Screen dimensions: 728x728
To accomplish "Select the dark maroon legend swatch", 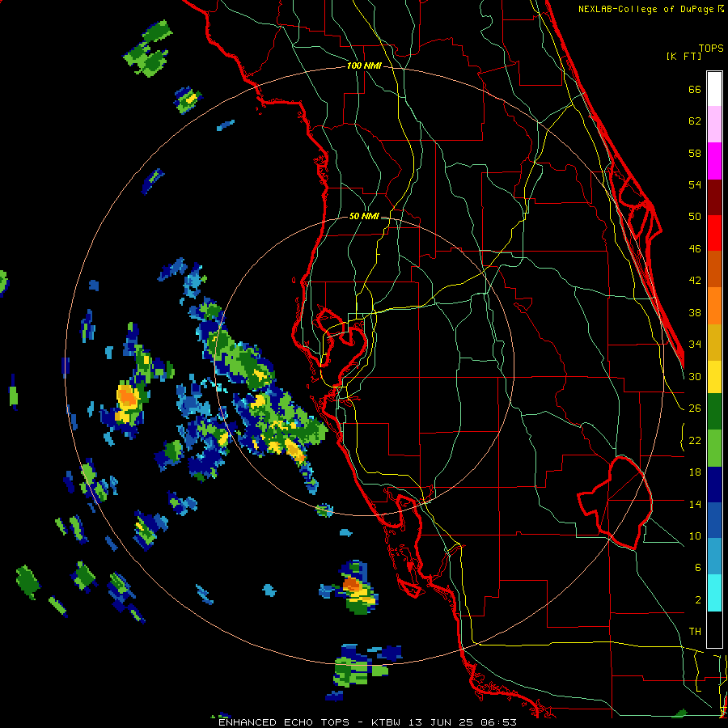I will (714, 197).
